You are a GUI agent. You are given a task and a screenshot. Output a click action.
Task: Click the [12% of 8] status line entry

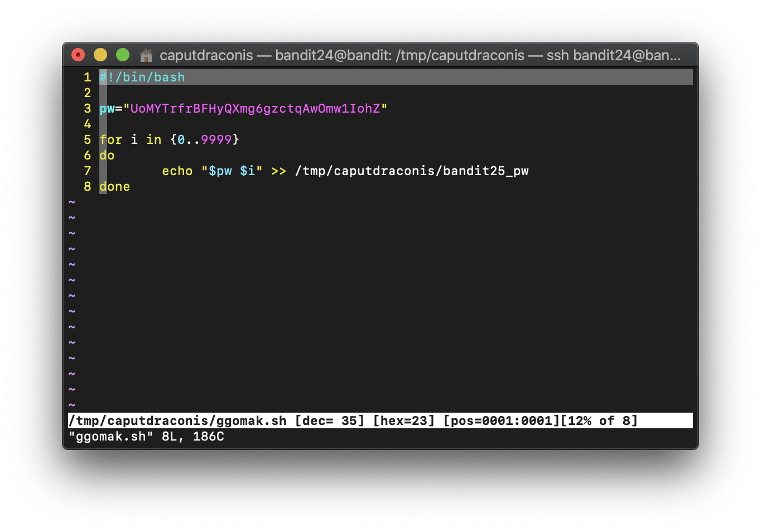[x=599, y=420]
